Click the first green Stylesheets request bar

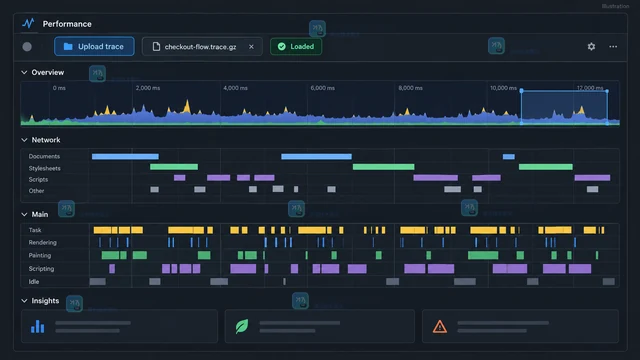tap(174, 167)
